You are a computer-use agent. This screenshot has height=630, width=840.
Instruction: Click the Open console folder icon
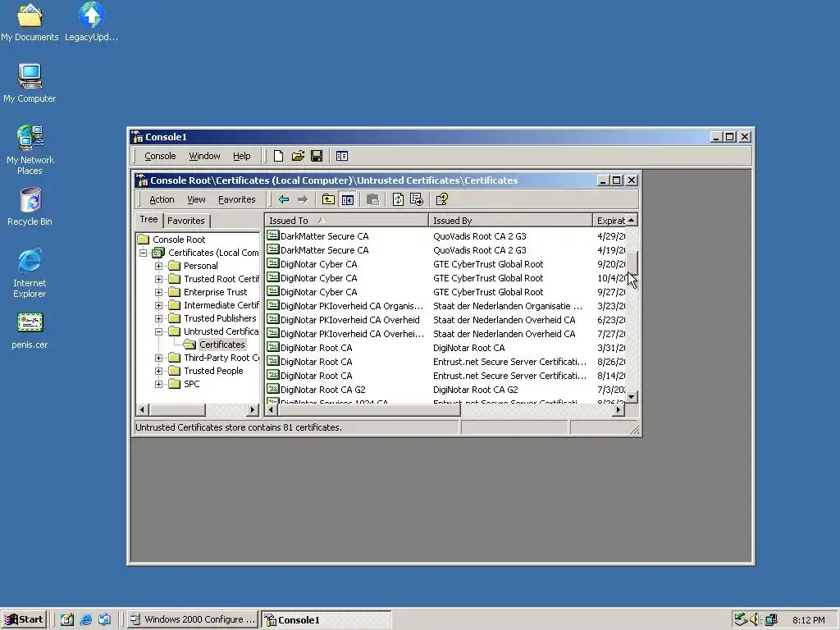(x=298, y=156)
